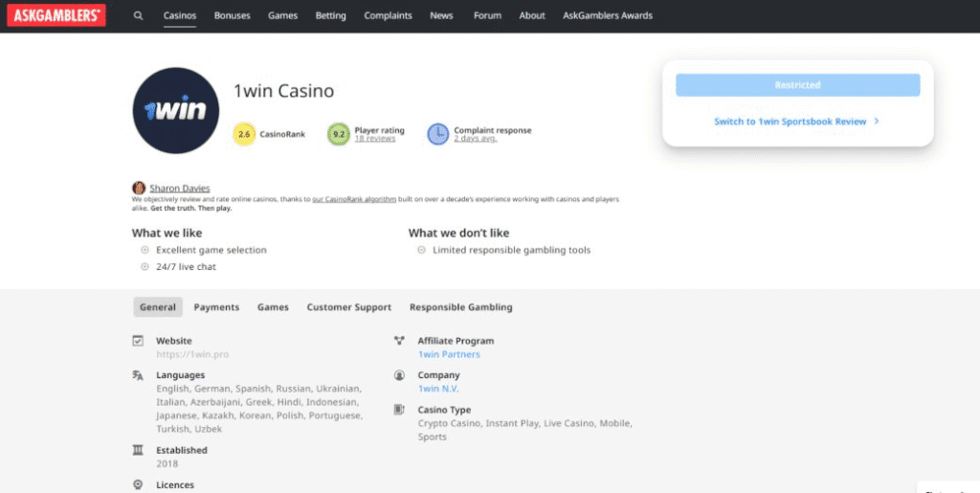The height and width of the screenshot is (493, 980).
Task: Open the Casinos menu item
Action: pyautogui.click(x=180, y=16)
